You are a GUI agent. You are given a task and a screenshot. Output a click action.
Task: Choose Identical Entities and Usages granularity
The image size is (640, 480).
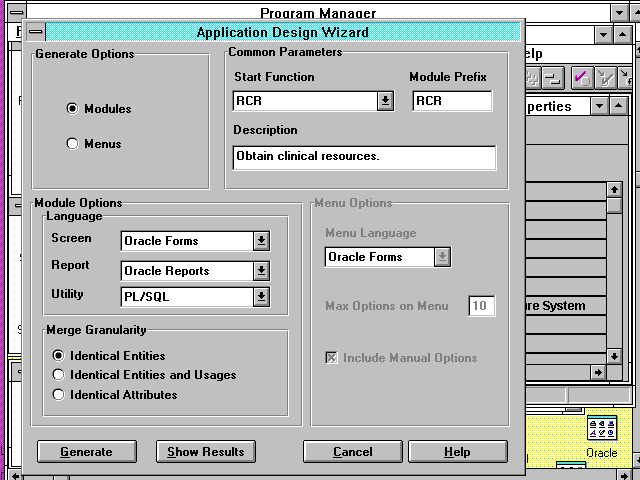coord(59,375)
